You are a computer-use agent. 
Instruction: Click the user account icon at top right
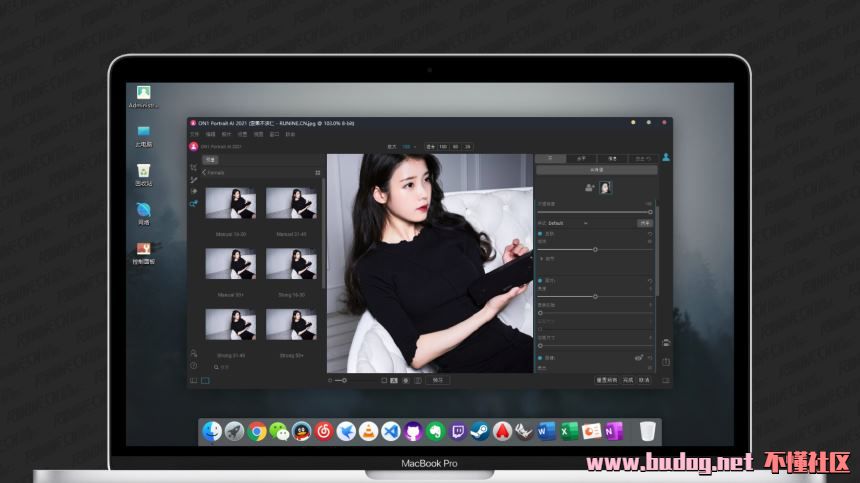[666, 157]
